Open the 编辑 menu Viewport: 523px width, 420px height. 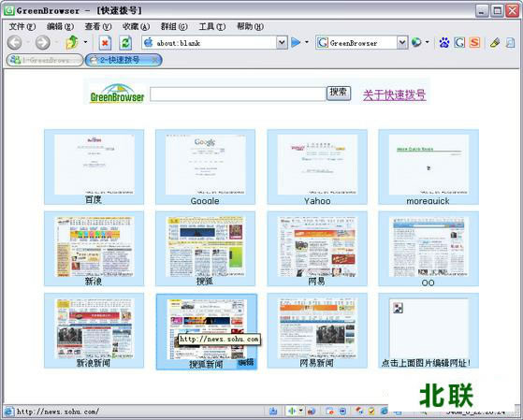coord(60,26)
